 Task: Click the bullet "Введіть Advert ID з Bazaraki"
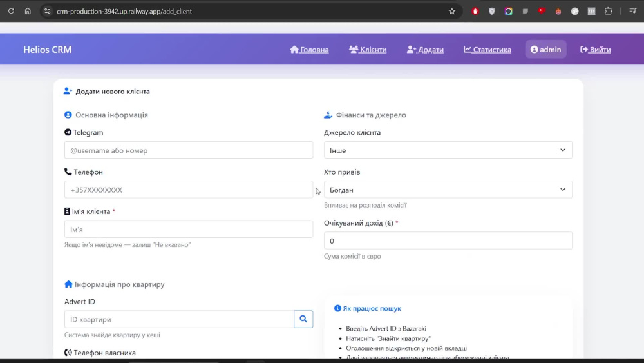pyautogui.click(x=386, y=328)
